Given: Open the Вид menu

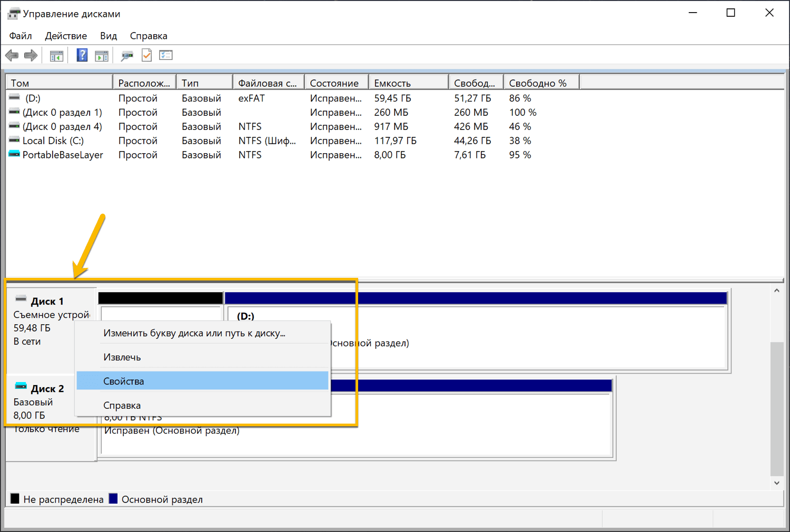Looking at the screenshot, I should (x=108, y=36).
